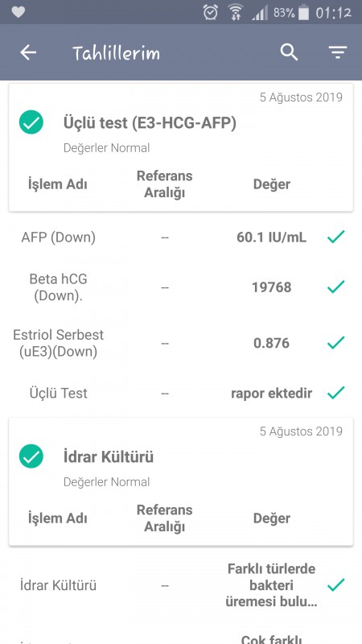Image resolution: width=362 pixels, height=644 pixels.
Task: Tap the Tahlillerim page title
Action: (x=116, y=53)
